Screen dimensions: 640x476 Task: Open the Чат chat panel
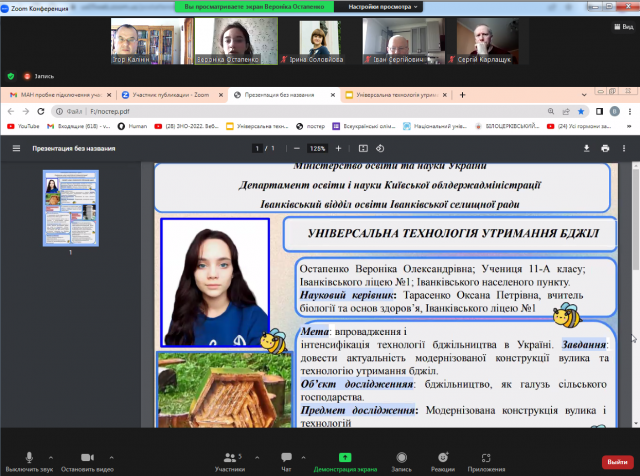pyautogui.click(x=286, y=456)
